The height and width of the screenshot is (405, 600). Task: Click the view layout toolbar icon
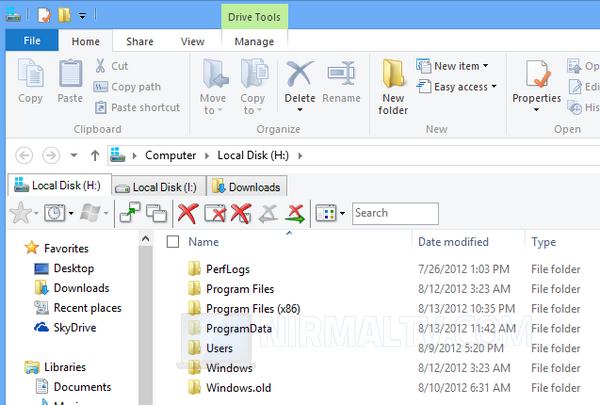coord(326,213)
